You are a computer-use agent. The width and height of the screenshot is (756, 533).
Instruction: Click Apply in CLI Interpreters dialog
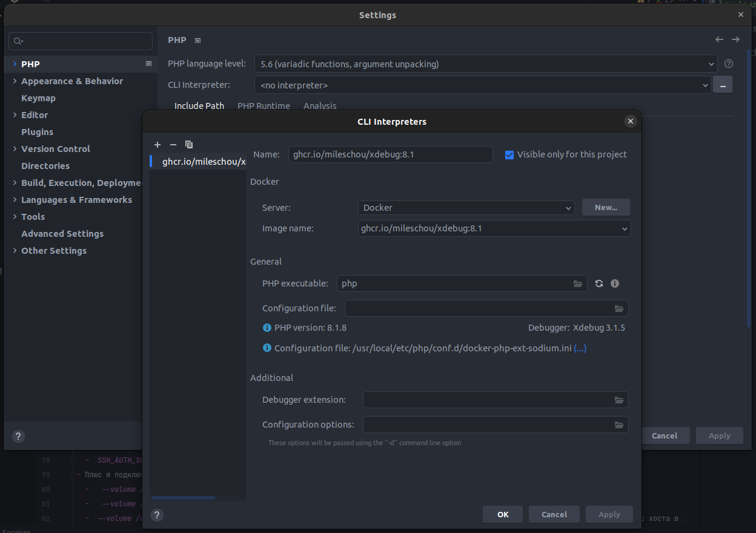click(609, 514)
